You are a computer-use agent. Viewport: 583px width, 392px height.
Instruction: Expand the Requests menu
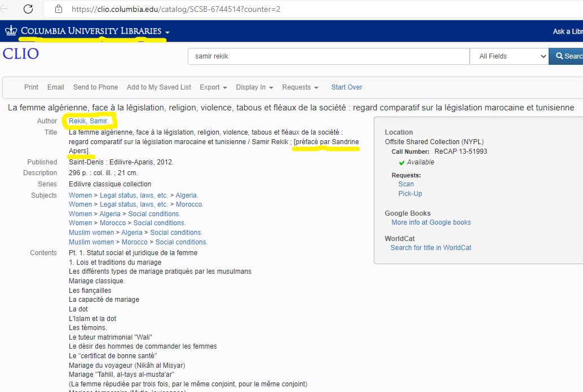click(x=300, y=87)
